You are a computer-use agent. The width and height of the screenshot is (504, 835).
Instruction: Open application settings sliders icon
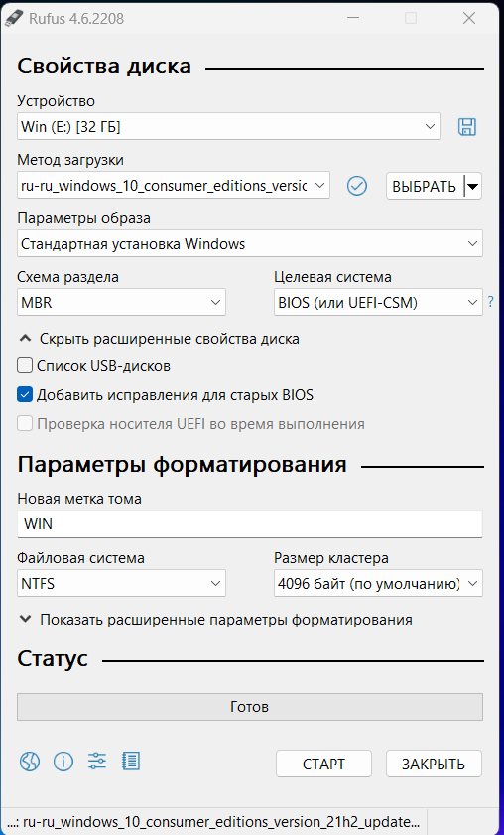point(97,761)
